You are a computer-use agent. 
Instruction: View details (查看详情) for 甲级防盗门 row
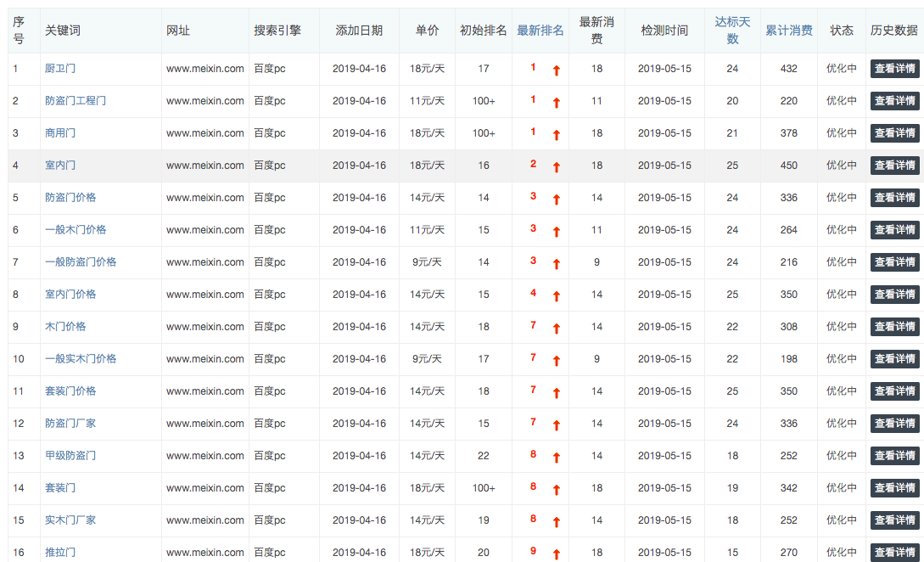click(894, 455)
